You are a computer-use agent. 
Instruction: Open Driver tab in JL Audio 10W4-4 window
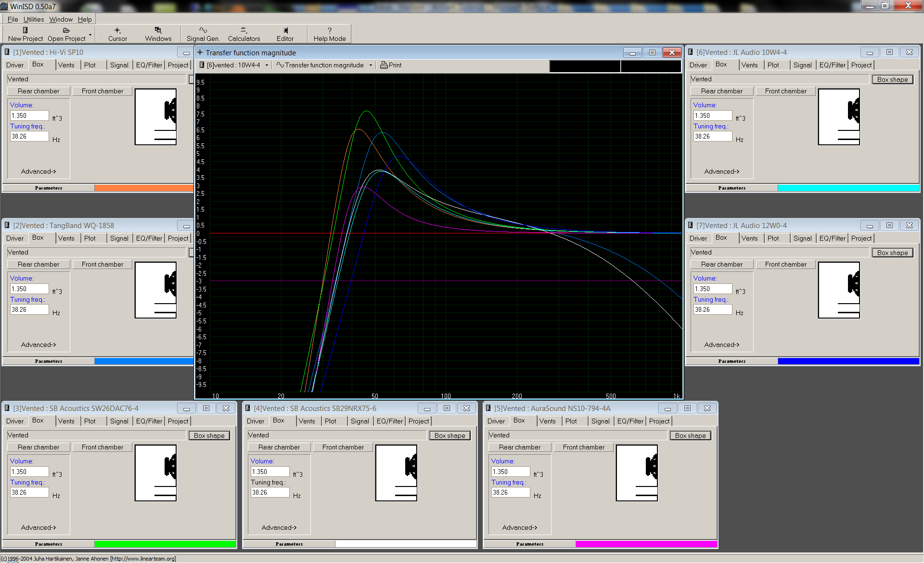[x=698, y=65]
